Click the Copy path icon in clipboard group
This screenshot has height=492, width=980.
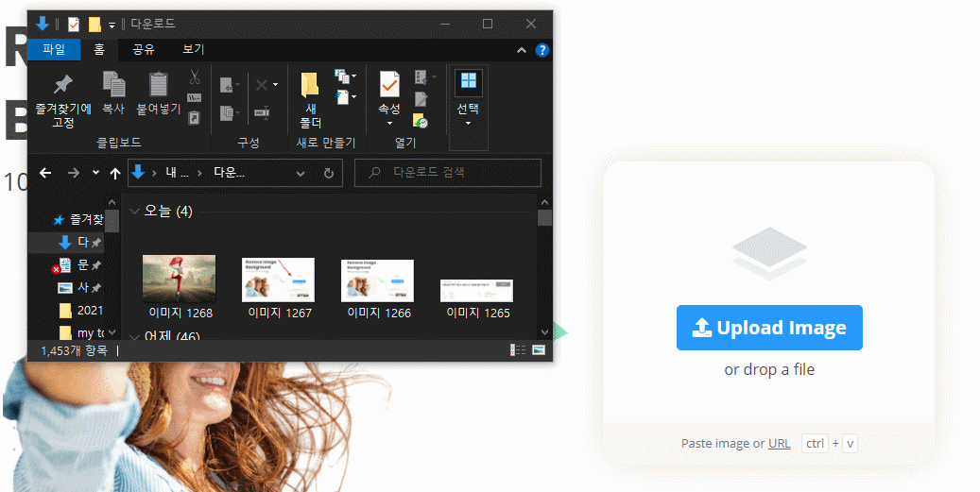pos(195,97)
